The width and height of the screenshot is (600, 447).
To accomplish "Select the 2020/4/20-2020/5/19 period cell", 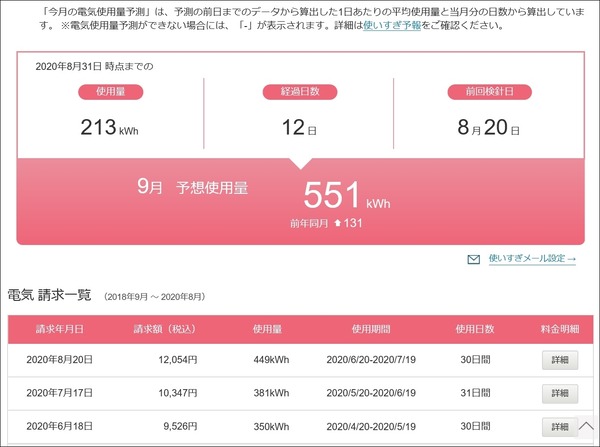I will (x=371, y=426).
